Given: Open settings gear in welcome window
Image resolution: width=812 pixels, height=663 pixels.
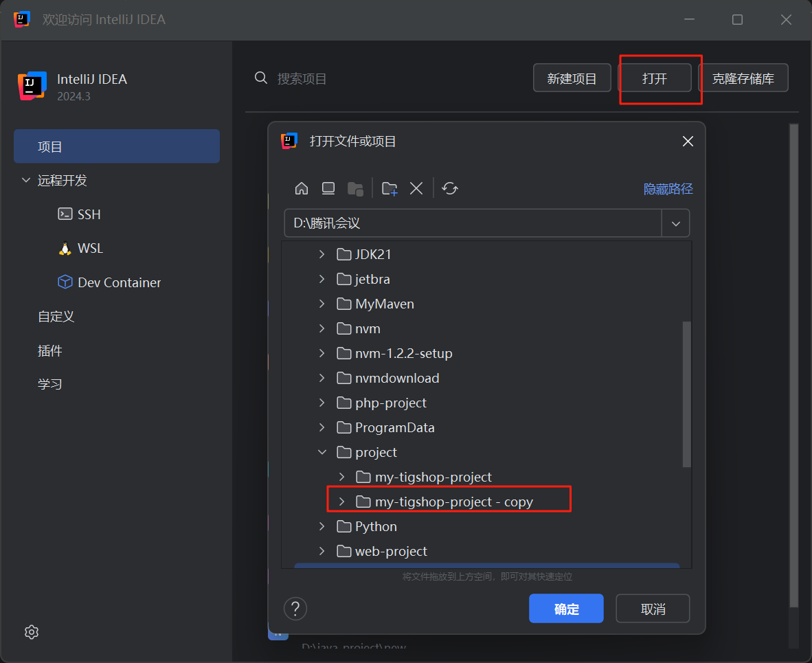Looking at the screenshot, I should [x=32, y=632].
